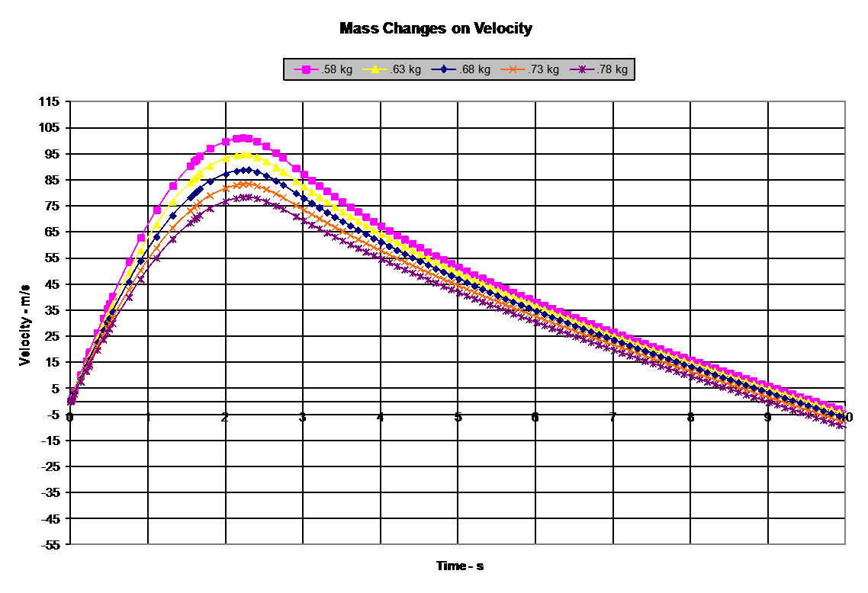Click the -35 label on the velocity axis
The height and width of the screenshot is (593, 868).
[50, 492]
